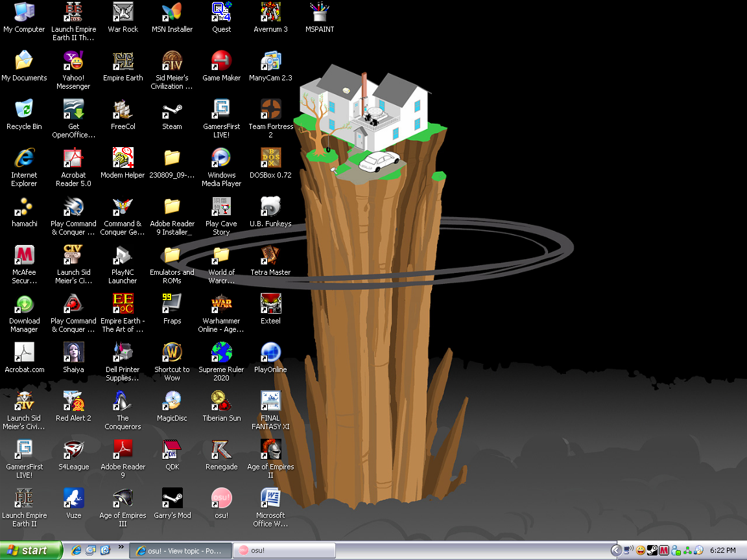Select the My Computer desktop icon
The height and width of the screenshot is (560, 747).
tap(24, 17)
